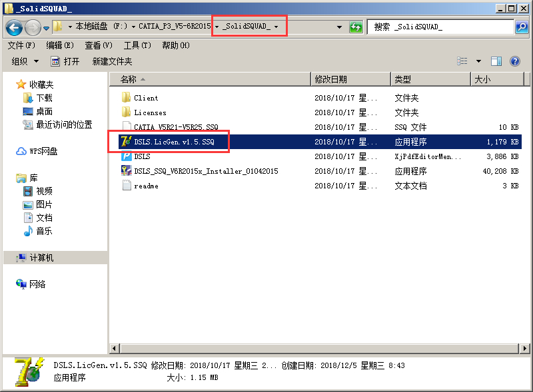Change view using the view mode icon

tap(462, 61)
